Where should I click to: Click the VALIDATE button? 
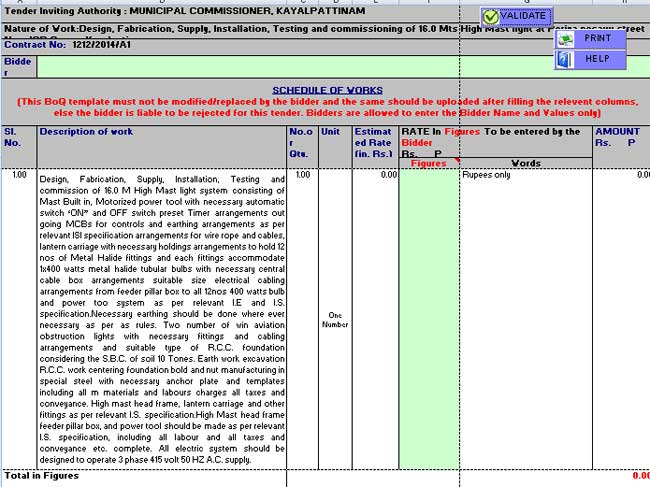[517, 17]
